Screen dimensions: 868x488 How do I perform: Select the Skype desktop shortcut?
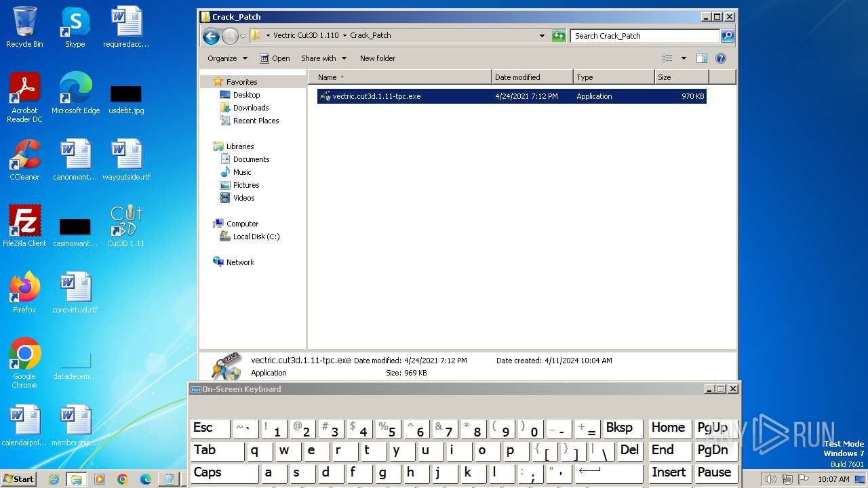75,27
